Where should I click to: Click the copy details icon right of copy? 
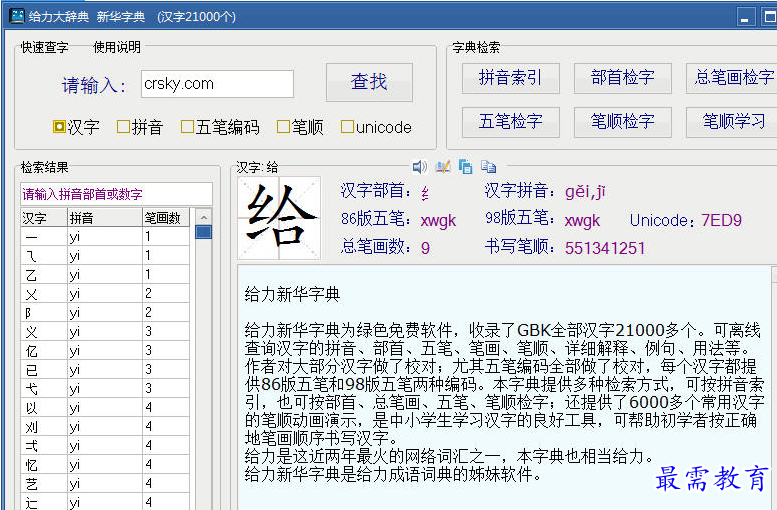(488, 167)
